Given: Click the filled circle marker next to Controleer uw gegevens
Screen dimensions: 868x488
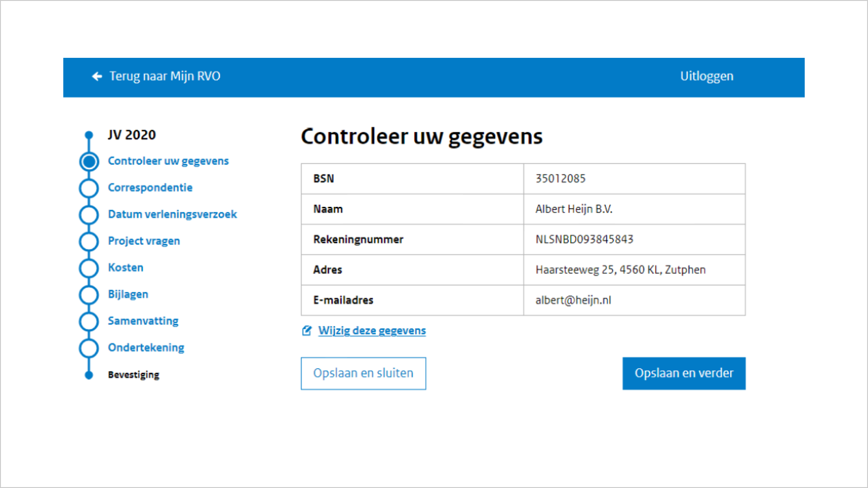Looking at the screenshot, I should (x=89, y=161).
